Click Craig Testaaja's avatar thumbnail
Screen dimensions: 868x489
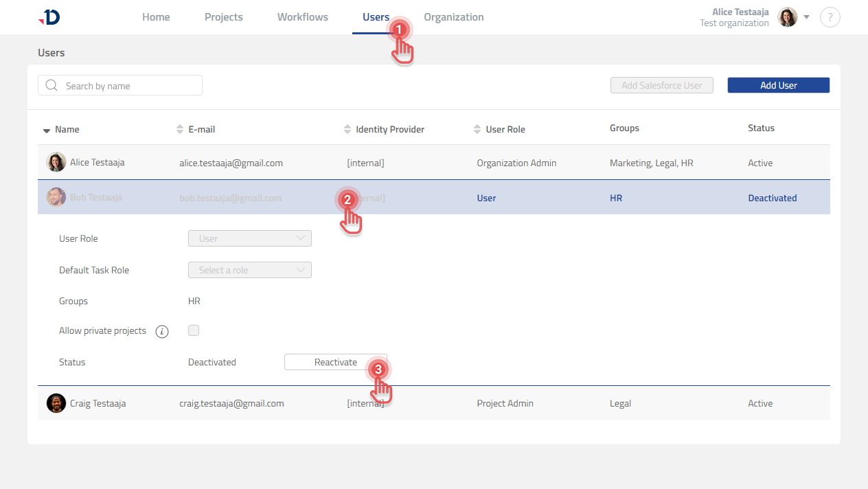[x=56, y=403]
